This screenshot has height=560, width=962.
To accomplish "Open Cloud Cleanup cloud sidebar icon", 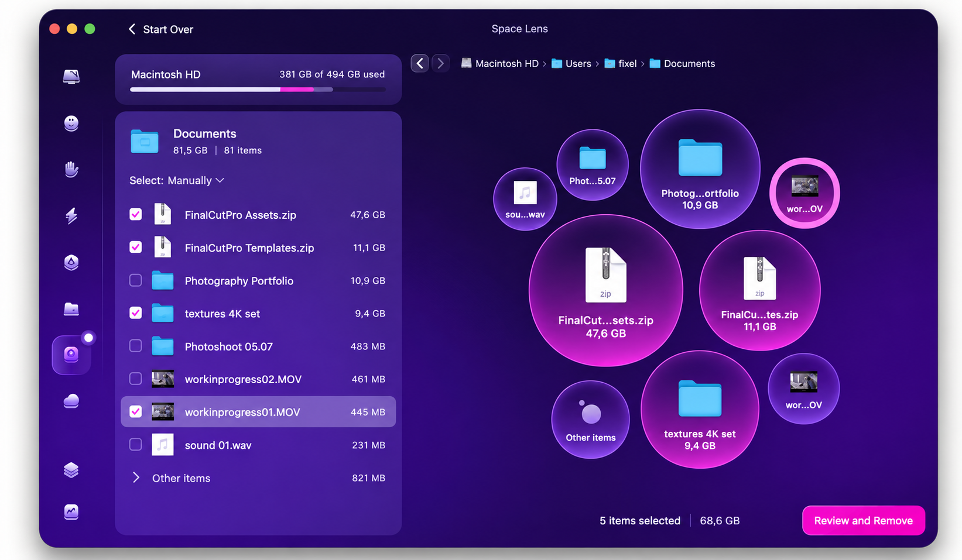I will coord(71,401).
